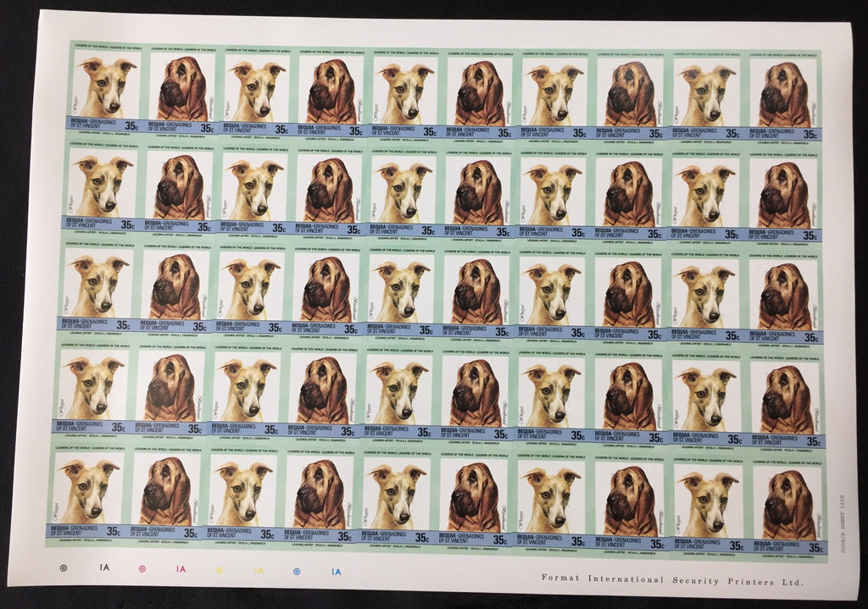Select the Whippet stamp in the bottom-left corner
This screenshot has height=609, width=868.
click(x=88, y=491)
